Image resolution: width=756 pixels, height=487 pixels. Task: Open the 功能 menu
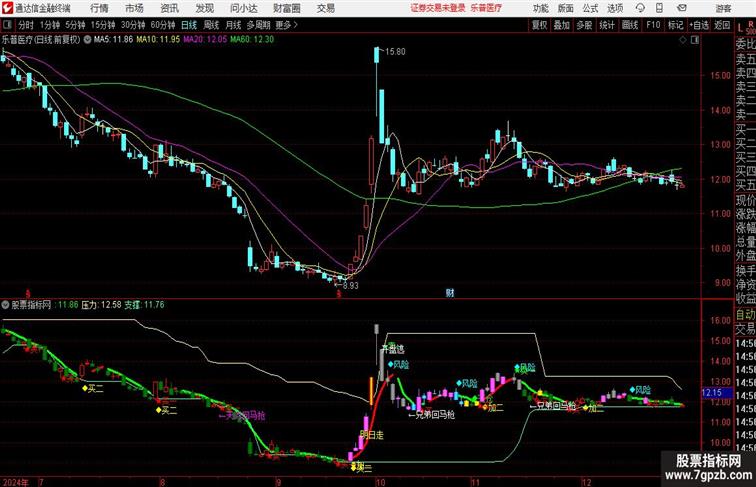(540, 8)
